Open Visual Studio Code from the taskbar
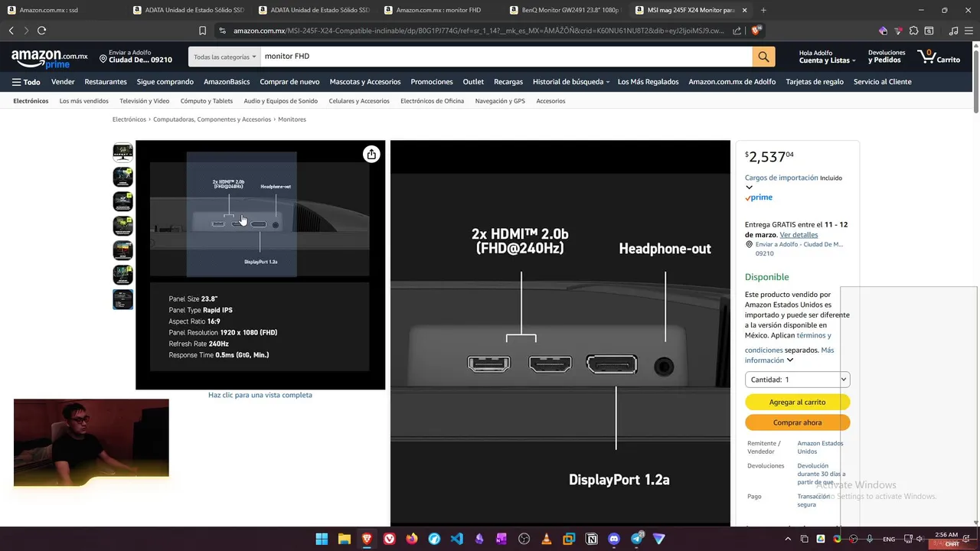Image resolution: width=980 pixels, height=551 pixels. coord(456,539)
